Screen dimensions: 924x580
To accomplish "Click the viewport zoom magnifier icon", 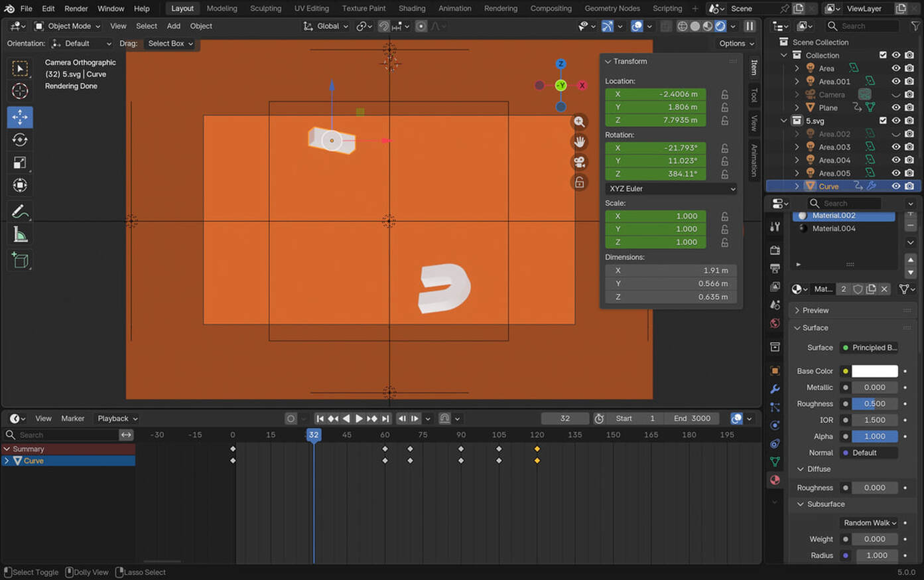I will coord(579,122).
